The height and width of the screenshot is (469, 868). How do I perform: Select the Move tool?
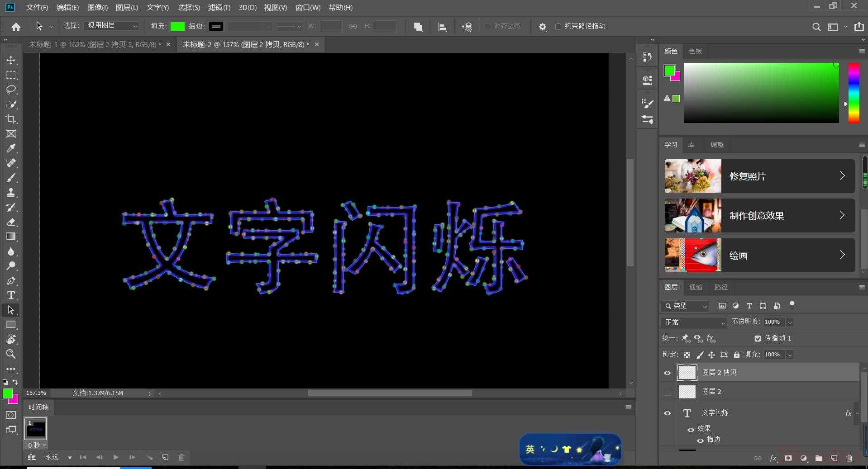(x=11, y=60)
